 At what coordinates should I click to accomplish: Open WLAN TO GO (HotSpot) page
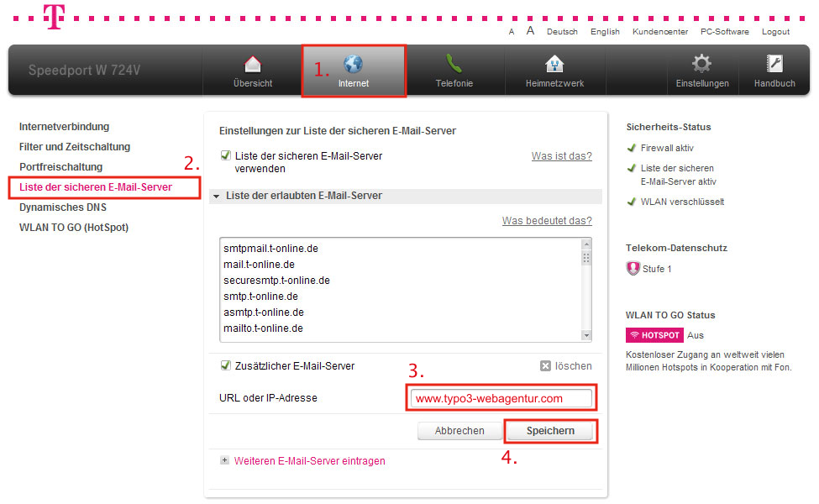pyautogui.click(x=74, y=227)
